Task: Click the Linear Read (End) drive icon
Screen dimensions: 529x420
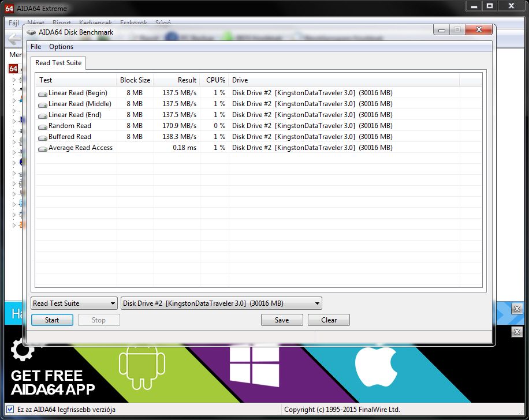Action: point(43,115)
